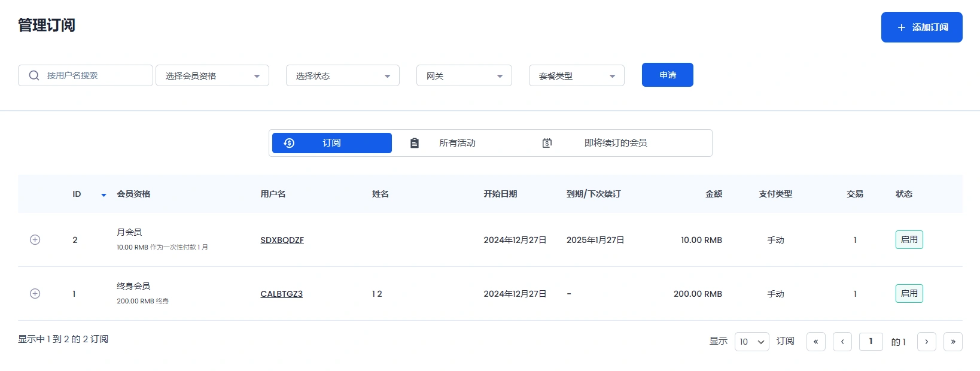Click the clipboard icon beside 所有活动
This screenshot has height=371, width=980.
coord(415,143)
